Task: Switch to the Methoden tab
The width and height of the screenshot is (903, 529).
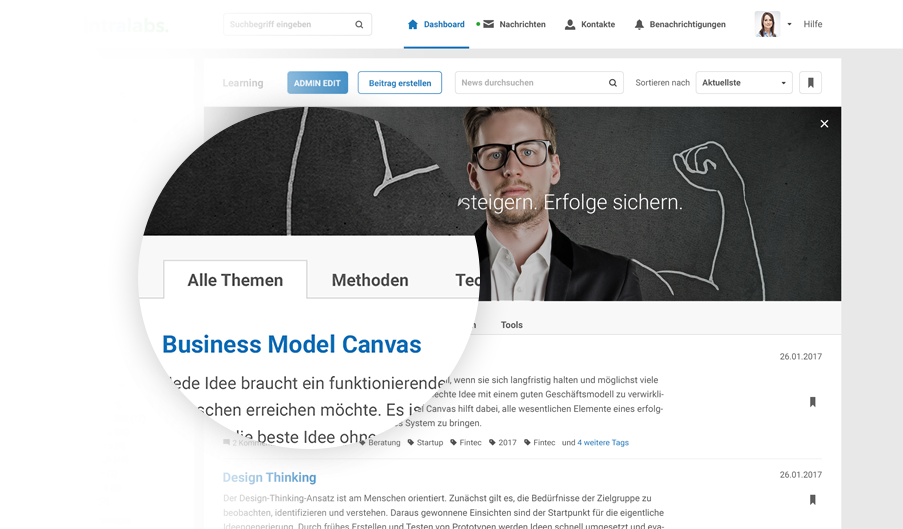Action: coord(370,280)
